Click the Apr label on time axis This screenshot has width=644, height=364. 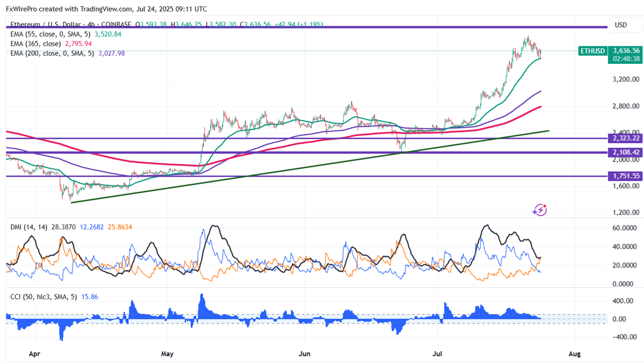coord(34,354)
